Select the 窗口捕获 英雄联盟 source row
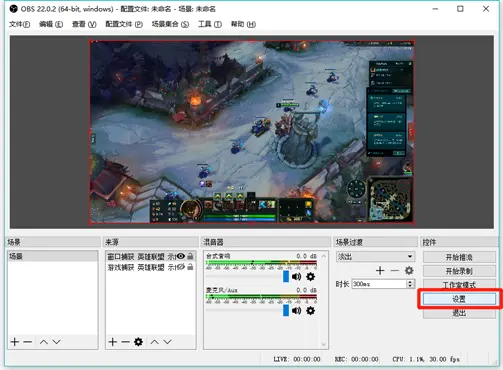Viewport: 503px width, 370px height. coord(151,256)
